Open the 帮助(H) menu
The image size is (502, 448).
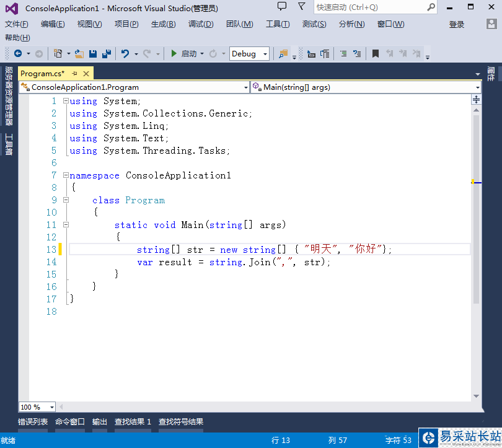point(17,38)
